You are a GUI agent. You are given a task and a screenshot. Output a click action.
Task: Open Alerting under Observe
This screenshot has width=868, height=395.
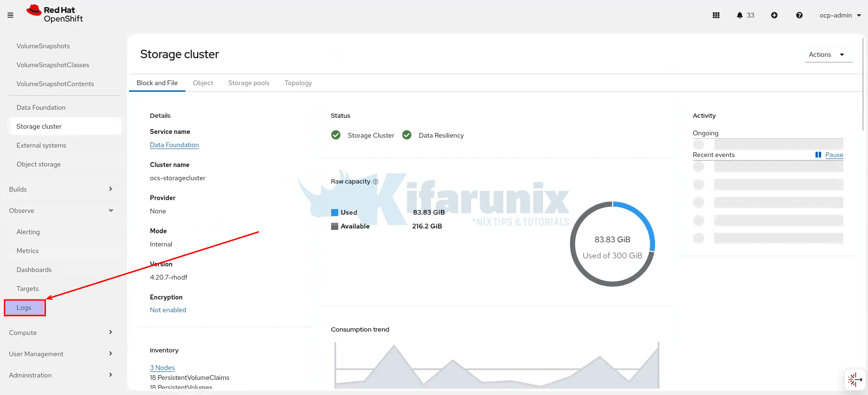tap(28, 232)
